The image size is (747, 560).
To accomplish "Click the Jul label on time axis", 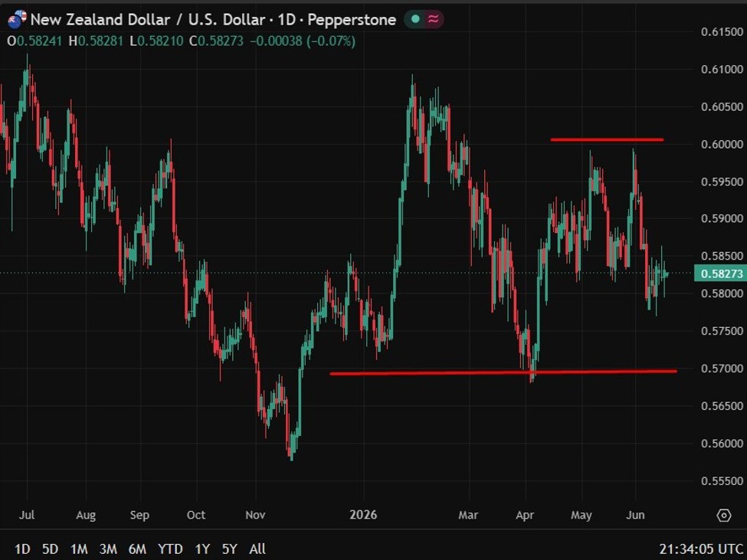I will point(27,516).
